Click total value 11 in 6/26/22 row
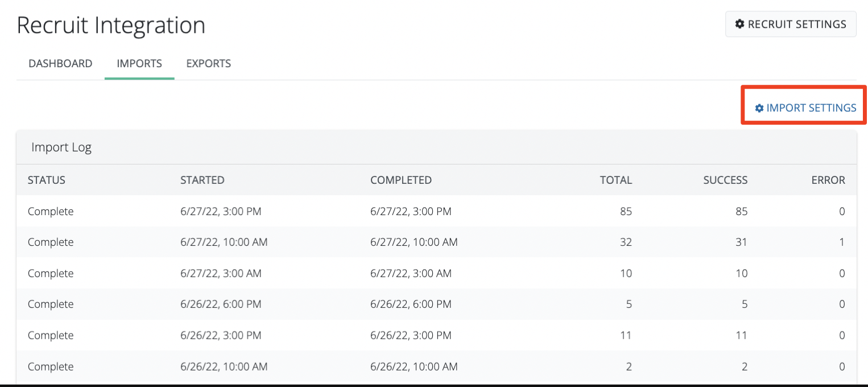Screen dimensions: 868x387 [x=626, y=336]
